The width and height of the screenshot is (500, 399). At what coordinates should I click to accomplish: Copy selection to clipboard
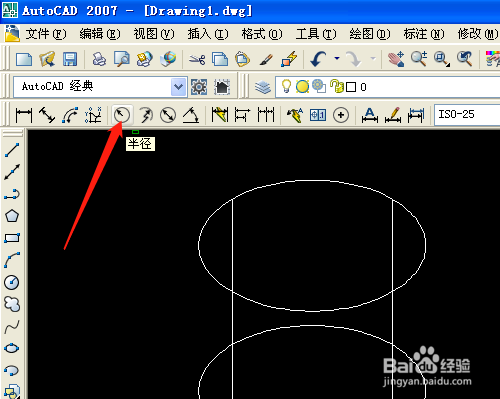tap(220, 59)
